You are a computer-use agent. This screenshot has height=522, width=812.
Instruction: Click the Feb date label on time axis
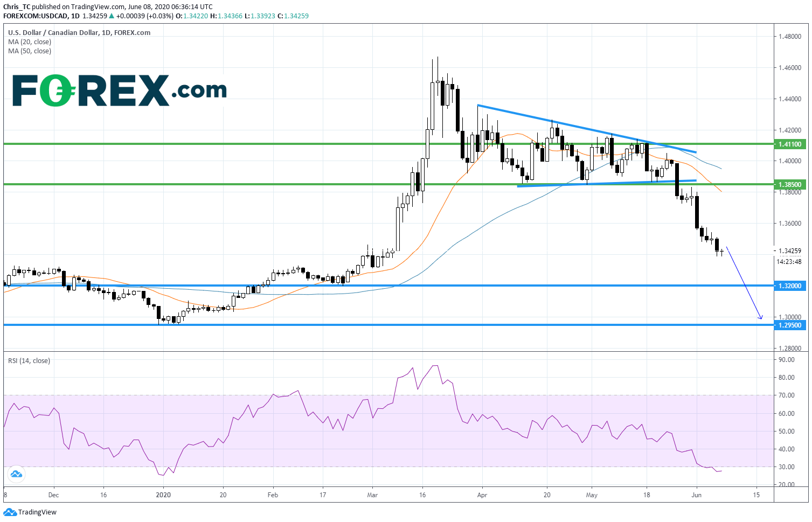pyautogui.click(x=273, y=495)
